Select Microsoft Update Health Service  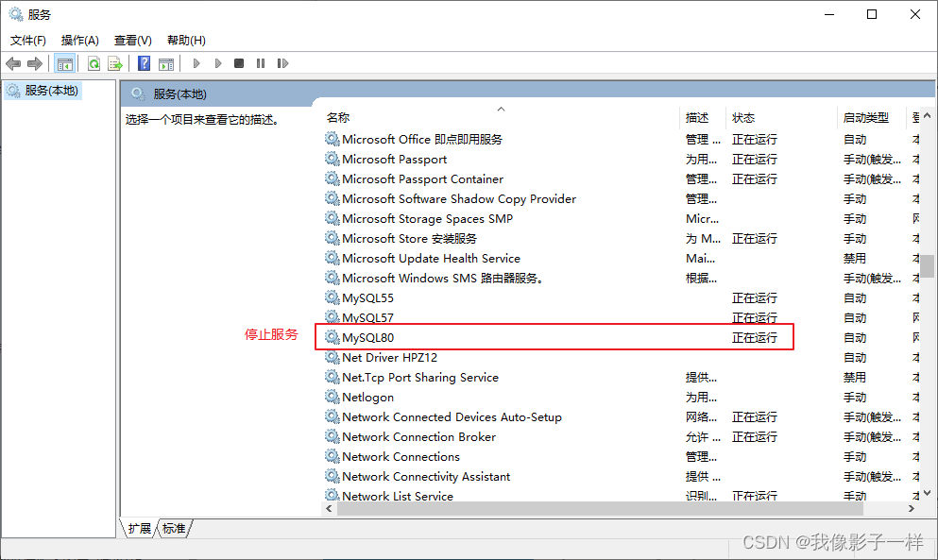(x=619, y=258)
